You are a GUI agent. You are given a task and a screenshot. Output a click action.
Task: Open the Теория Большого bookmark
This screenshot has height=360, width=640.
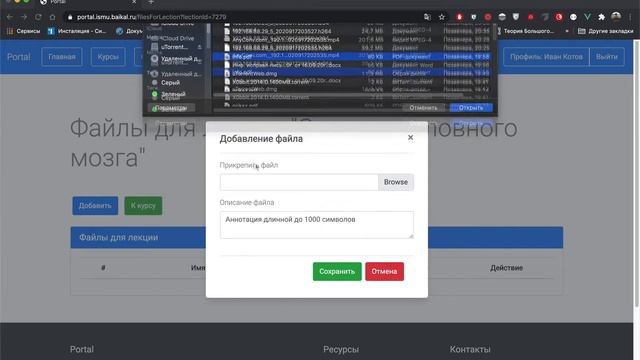click(x=525, y=31)
